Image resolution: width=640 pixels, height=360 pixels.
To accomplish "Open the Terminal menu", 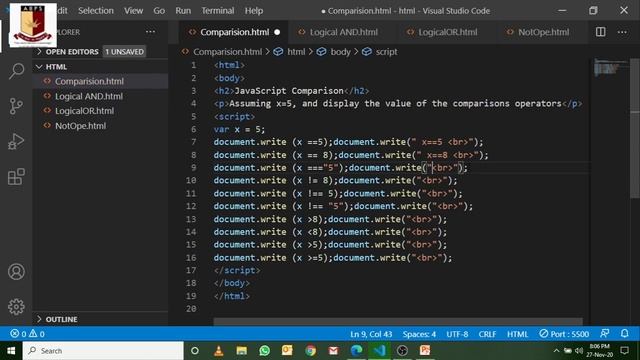I will (x=218, y=11).
